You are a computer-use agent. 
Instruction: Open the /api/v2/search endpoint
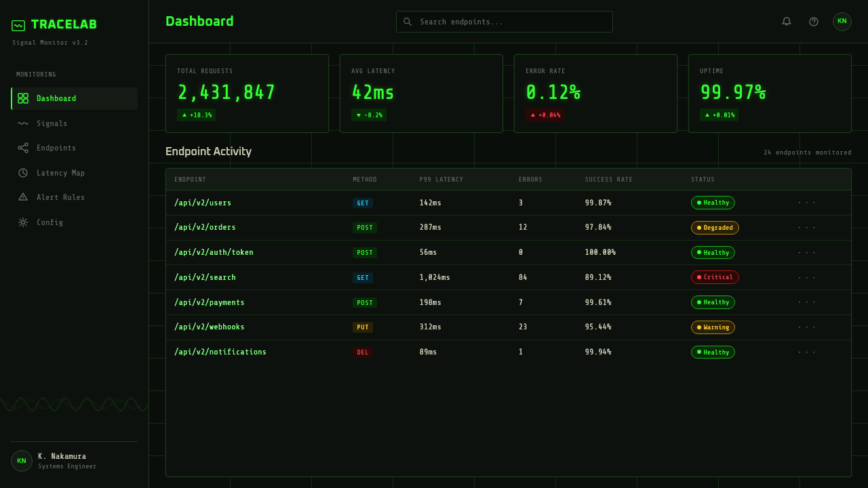[205, 277]
